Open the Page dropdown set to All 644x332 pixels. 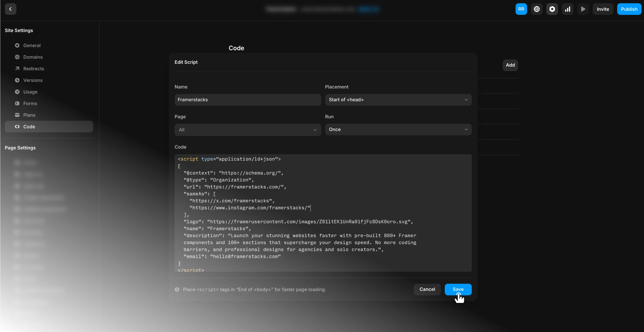click(248, 130)
